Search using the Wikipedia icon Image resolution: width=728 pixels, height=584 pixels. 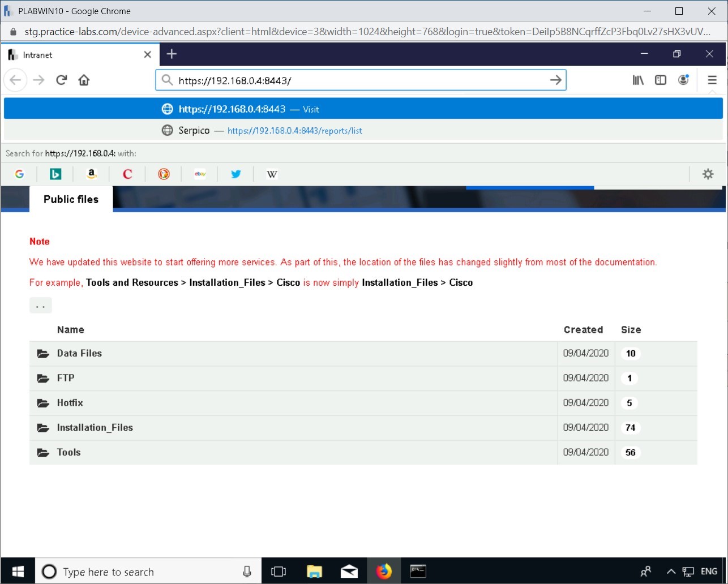point(272,174)
